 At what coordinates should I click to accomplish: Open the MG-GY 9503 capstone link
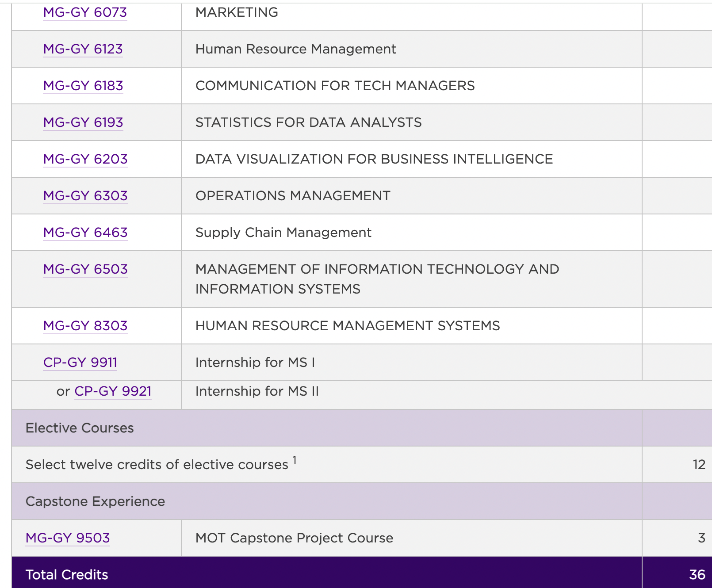tap(68, 538)
